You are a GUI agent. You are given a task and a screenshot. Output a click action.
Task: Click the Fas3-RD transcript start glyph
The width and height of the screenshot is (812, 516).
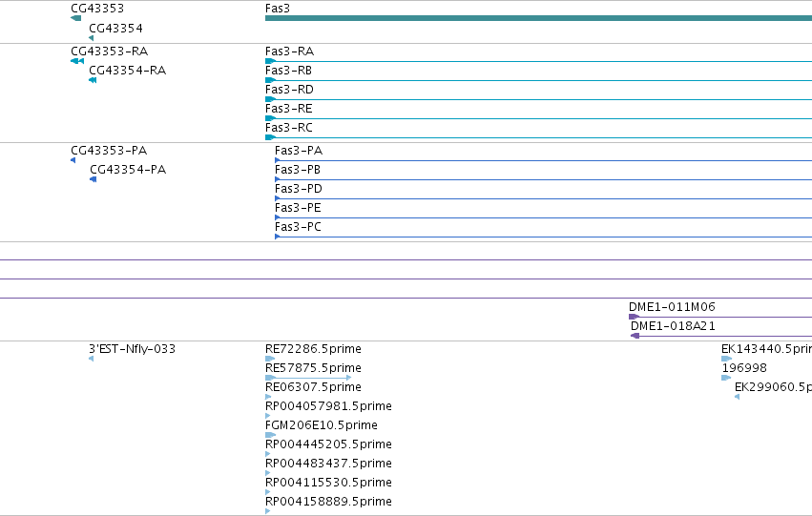pos(270,99)
